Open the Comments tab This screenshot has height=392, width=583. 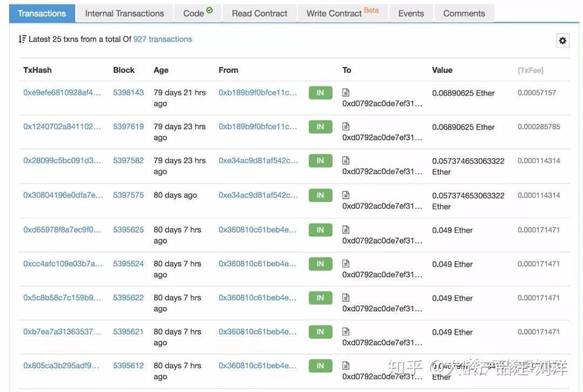click(464, 13)
